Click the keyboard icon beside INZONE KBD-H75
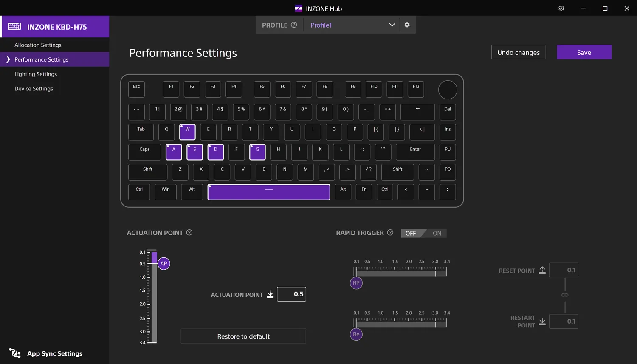 (x=14, y=26)
